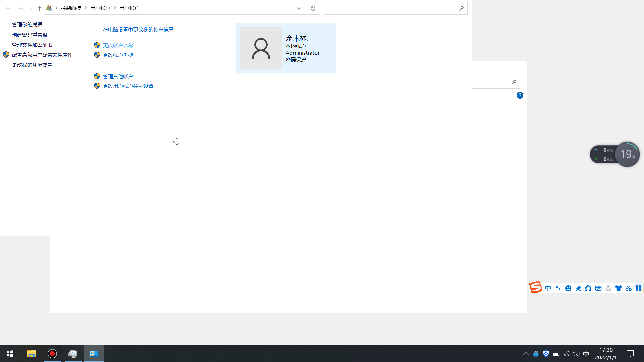The width and height of the screenshot is (644, 362).
Task: Open the Sogou emoji face icon
Action: pyautogui.click(x=568, y=288)
